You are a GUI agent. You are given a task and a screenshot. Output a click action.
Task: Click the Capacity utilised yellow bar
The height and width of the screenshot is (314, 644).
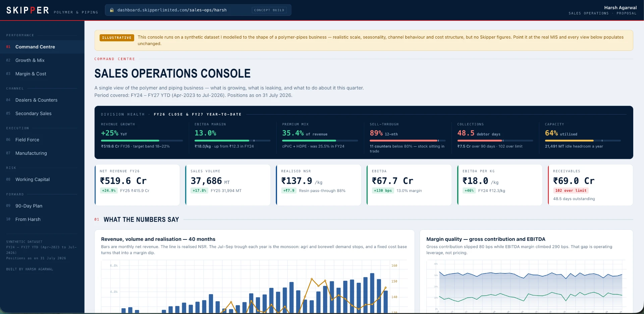coord(583,140)
